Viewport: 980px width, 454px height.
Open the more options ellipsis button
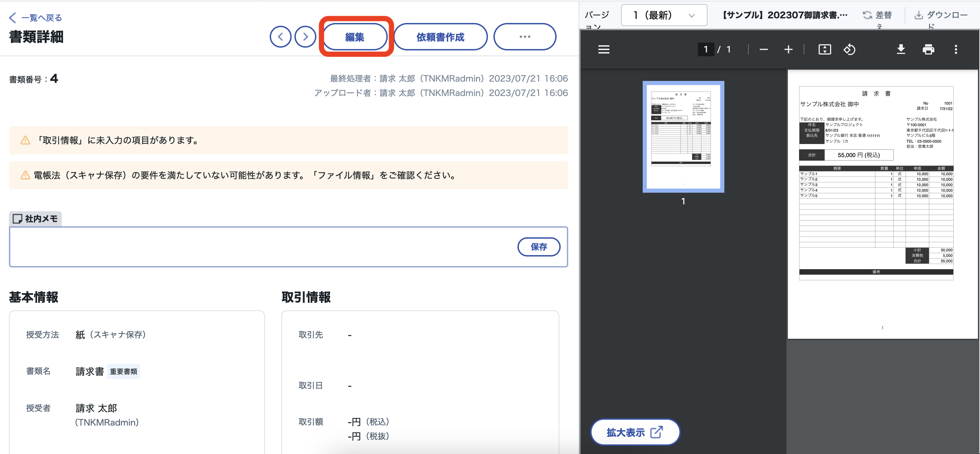pos(525,37)
